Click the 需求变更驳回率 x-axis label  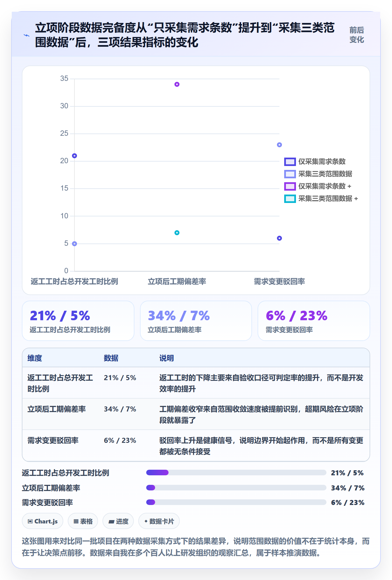[x=279, y=281]
